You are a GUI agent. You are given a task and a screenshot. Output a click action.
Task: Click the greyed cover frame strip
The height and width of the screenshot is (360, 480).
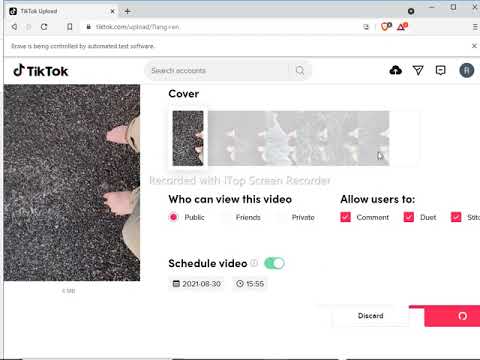tap(298, 138)
